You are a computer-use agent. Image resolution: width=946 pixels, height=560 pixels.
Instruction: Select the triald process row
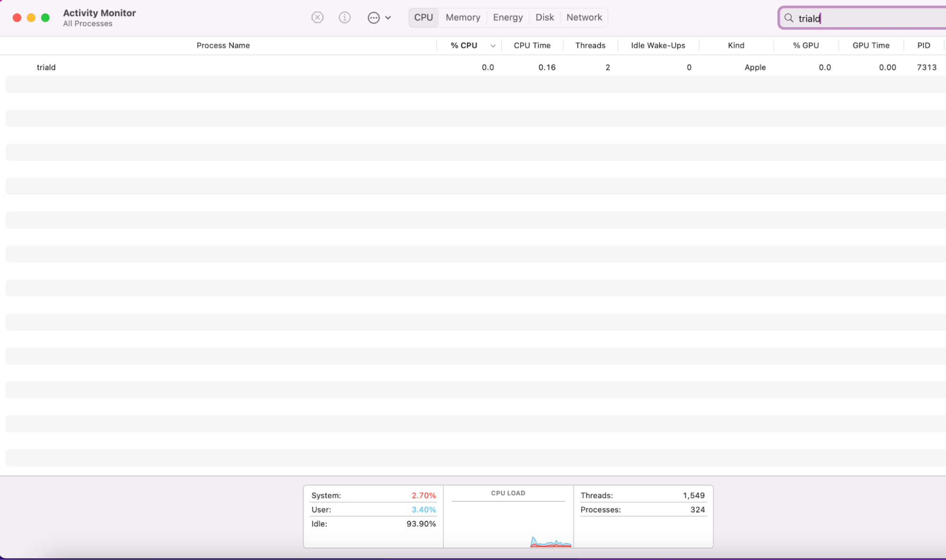point(189,67)
